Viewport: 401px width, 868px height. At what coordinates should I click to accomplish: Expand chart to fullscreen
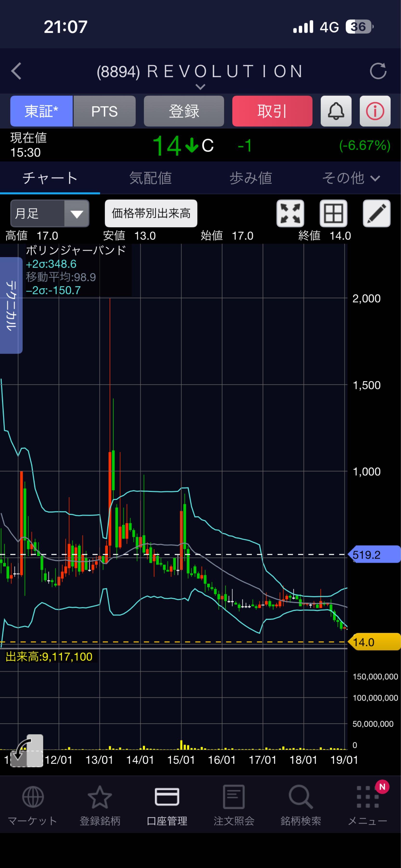pos(290,213)
